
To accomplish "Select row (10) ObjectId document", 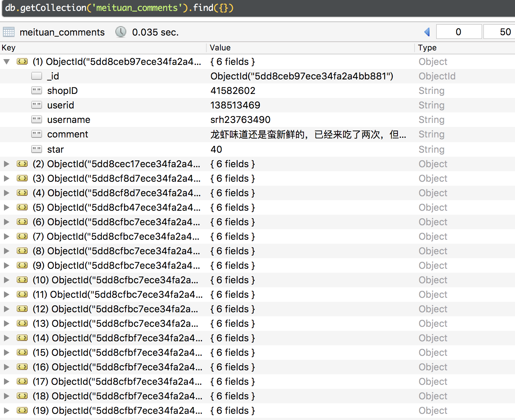I will pos(257,280).
